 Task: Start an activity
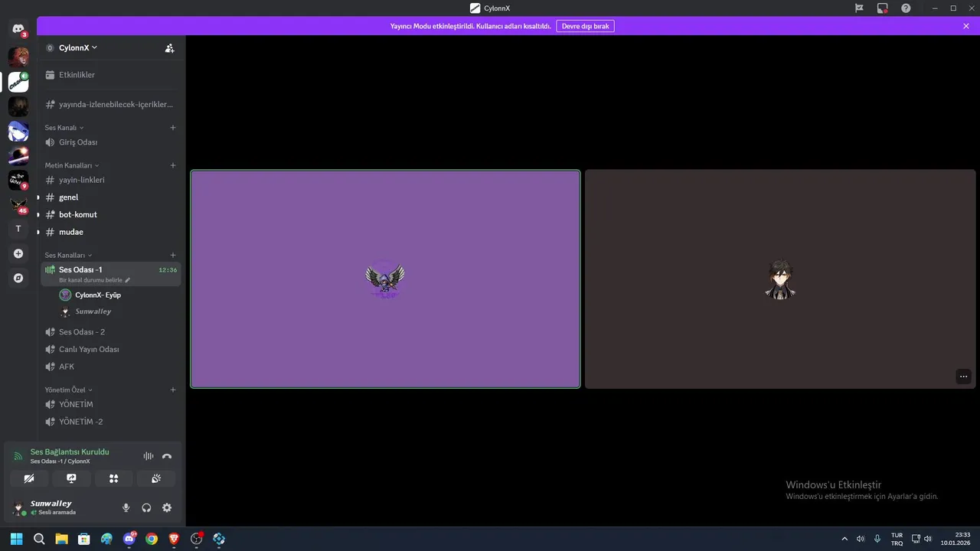click(113, 478)
